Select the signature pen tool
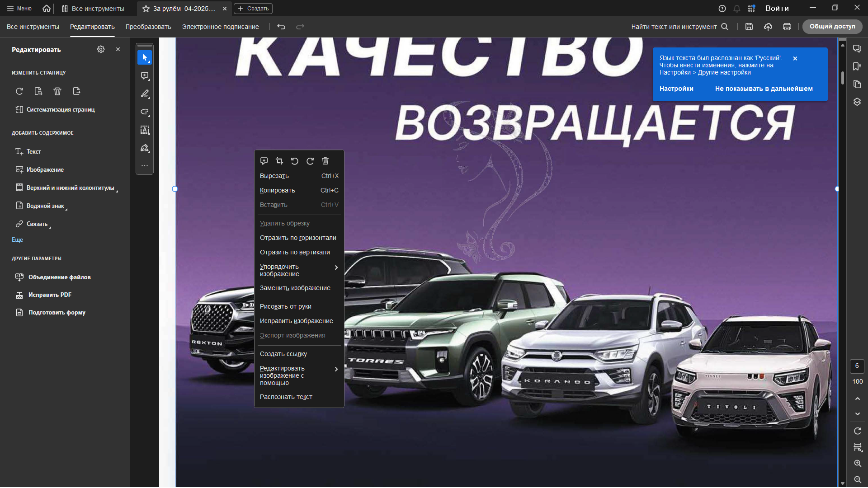Screen dimensions: 868x488 tap(145, 148)
